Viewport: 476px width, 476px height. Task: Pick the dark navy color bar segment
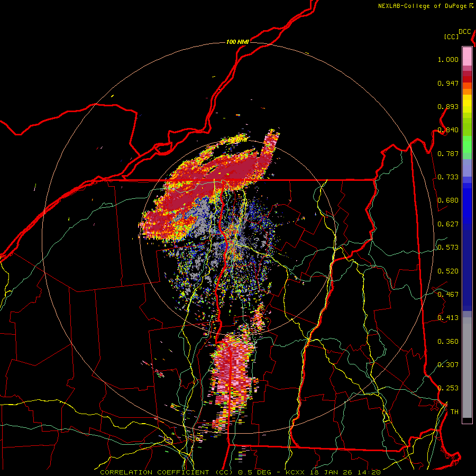(x=467, y=270)
